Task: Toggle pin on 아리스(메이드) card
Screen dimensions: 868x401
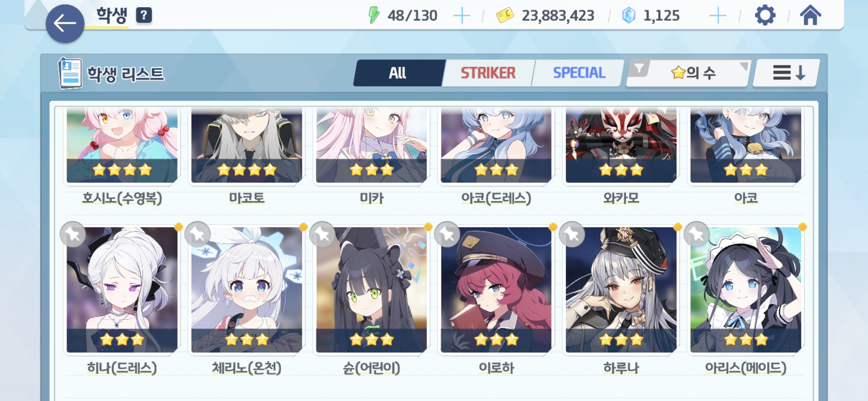Action: [x=697, y=234]
